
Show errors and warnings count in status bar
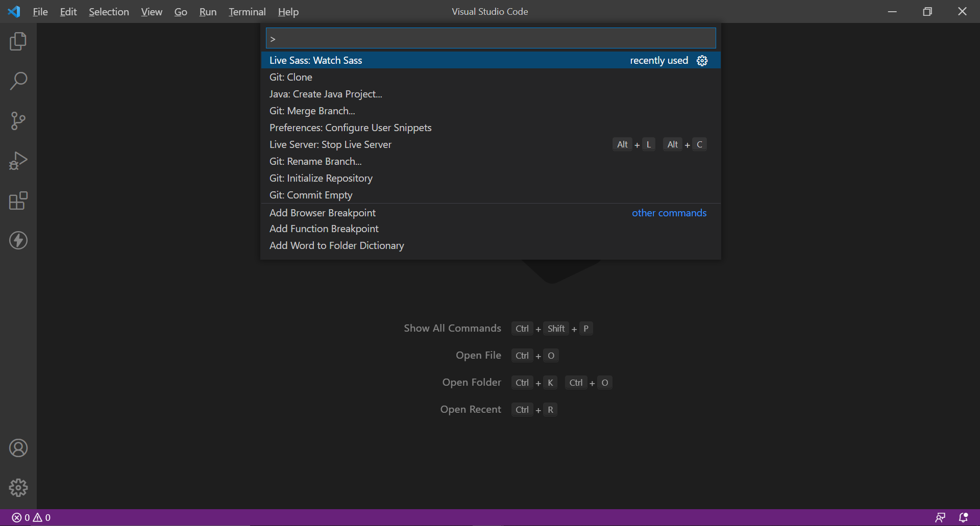[x=31, y=517]
